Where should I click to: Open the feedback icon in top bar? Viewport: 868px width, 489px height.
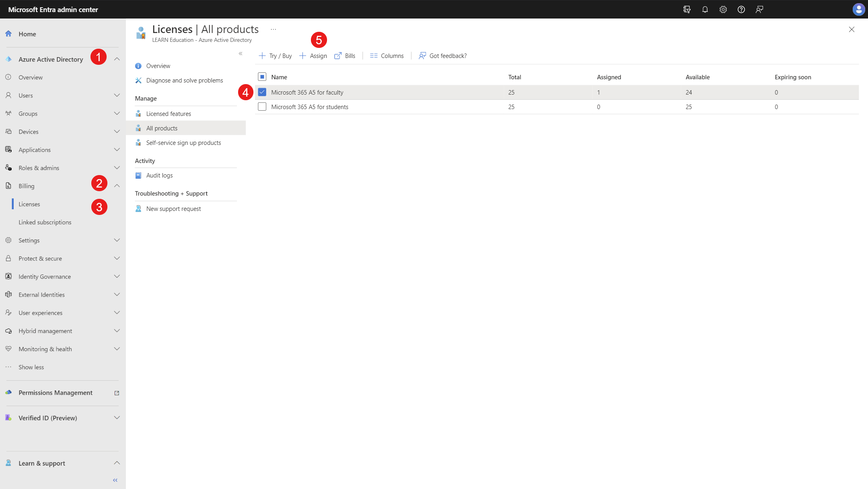pos(759,9)
